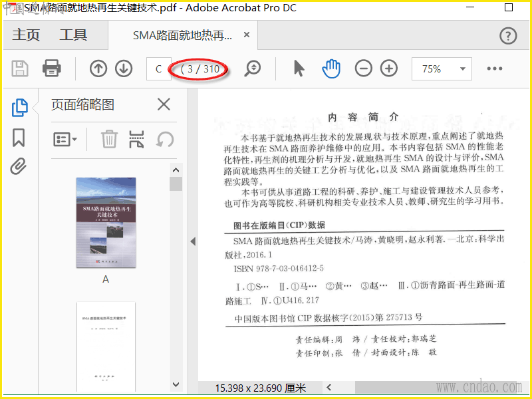Screen dimensions: 532x399
Task: Open the Bookmarks panel icon
Action: pos(19,138)
